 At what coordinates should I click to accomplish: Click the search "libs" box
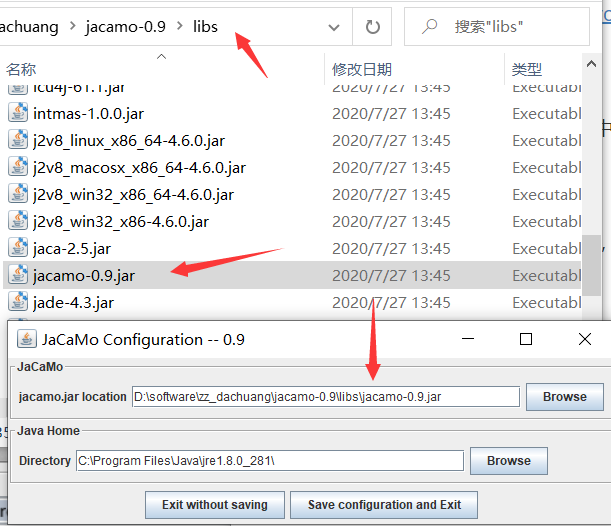(x=497, y=26)
